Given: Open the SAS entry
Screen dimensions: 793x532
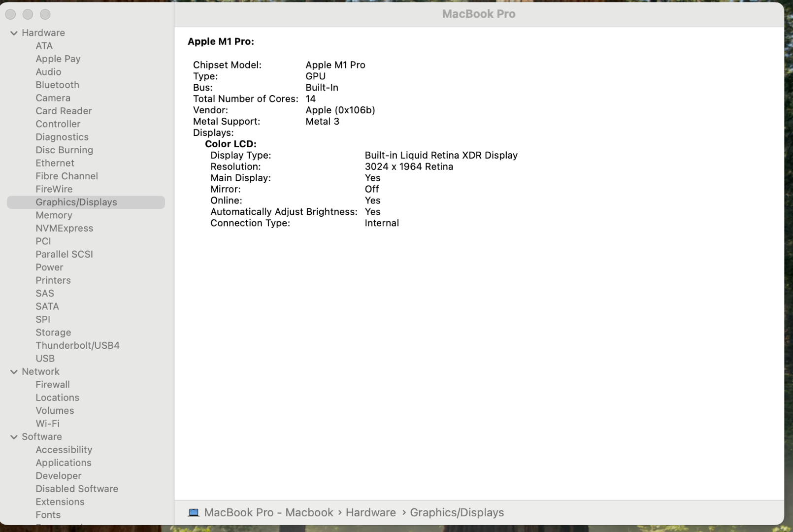Looking at the screenshot, I should [x=44, y=294].
